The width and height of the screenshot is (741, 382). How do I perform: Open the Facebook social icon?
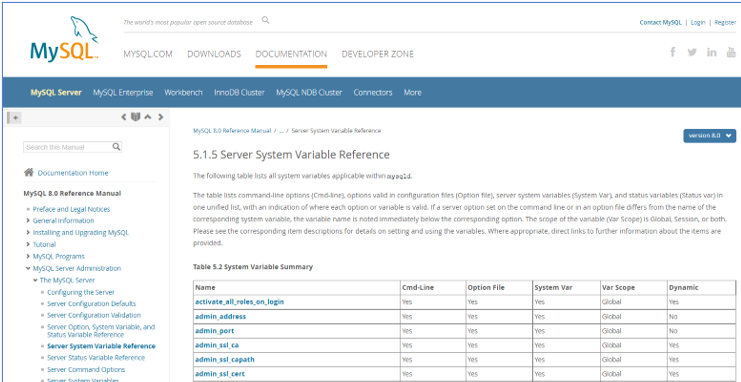(672, 52)
